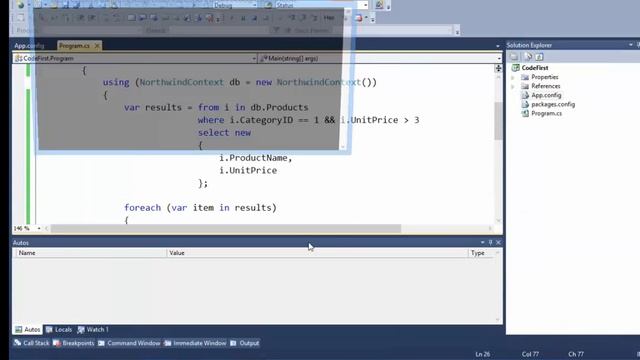Viewport: 640px width, 360px height.
Task: Open Autos window position menu
Action: pos(482,242)
